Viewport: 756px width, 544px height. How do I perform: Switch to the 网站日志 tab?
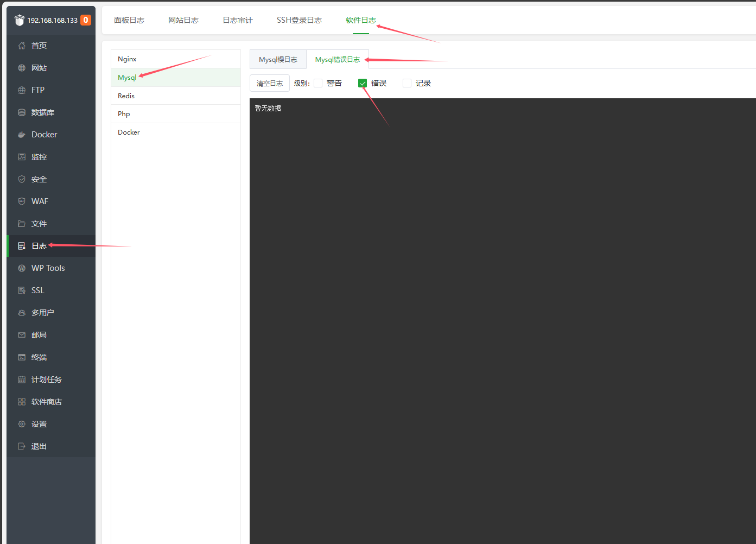[x=183, y=20]
